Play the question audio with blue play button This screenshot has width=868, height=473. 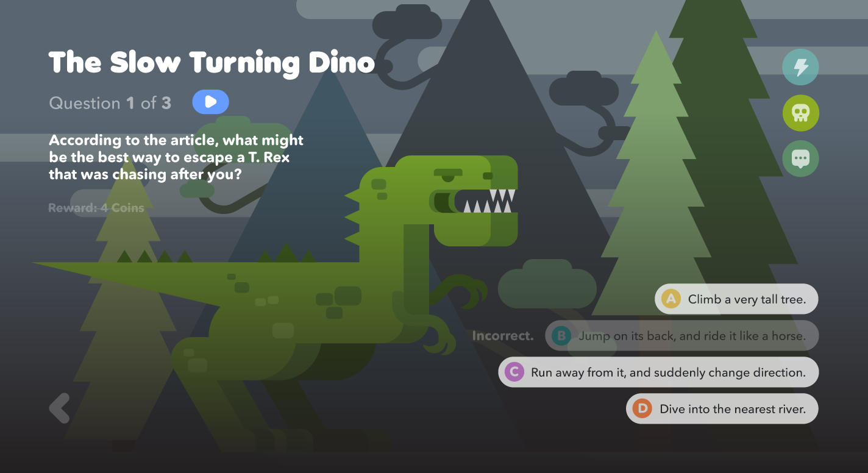[210, 102]
